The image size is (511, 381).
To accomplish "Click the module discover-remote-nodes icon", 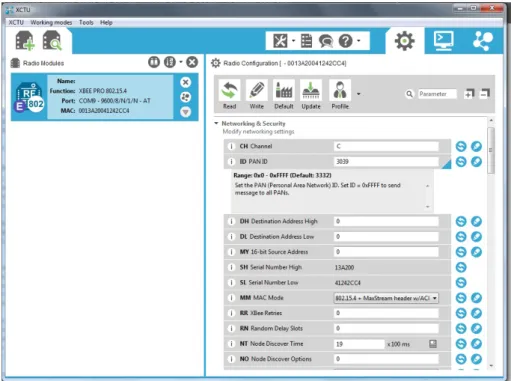I will (186, 97).
